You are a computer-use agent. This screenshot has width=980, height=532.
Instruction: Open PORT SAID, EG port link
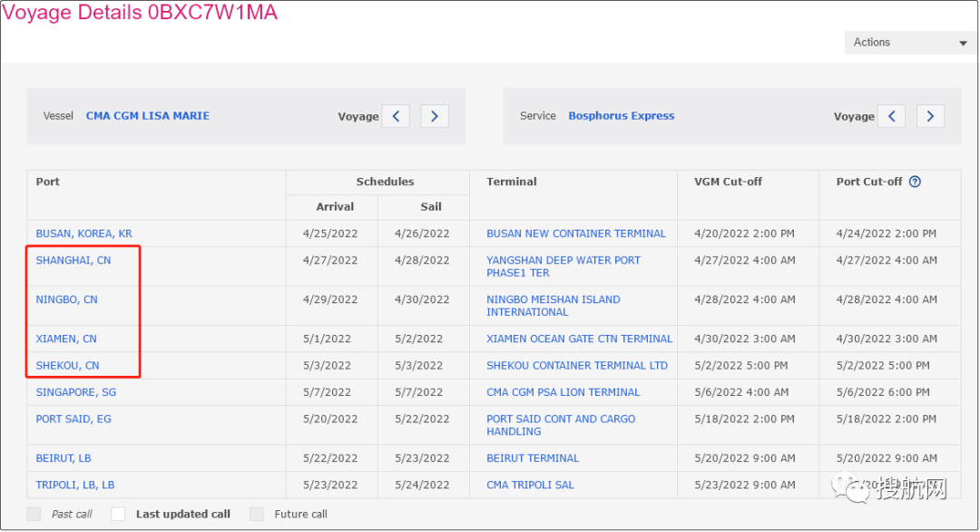pyautogui.click(x=73, y=419)
